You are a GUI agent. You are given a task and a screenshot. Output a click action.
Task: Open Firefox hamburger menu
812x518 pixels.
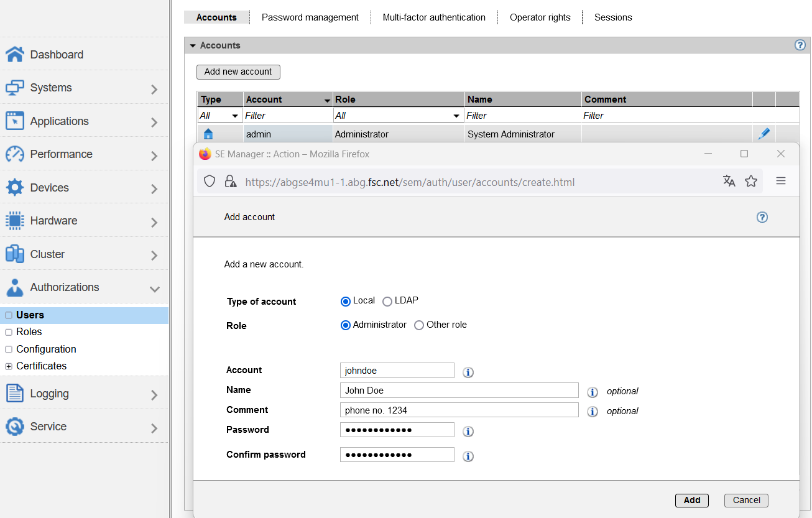(781, 181)
